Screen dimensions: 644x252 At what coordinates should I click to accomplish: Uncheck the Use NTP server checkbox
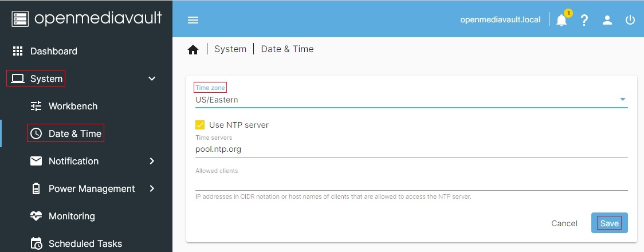(200, 125)
